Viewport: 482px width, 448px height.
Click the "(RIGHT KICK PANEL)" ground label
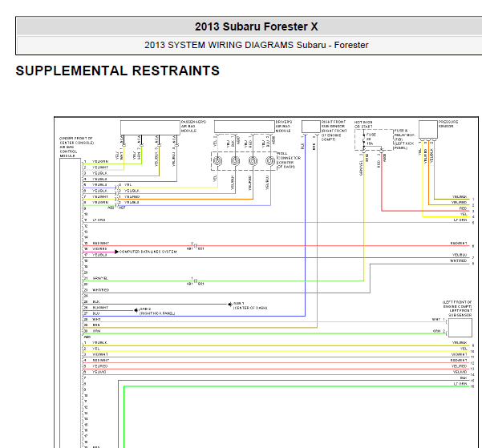point(157,313)
